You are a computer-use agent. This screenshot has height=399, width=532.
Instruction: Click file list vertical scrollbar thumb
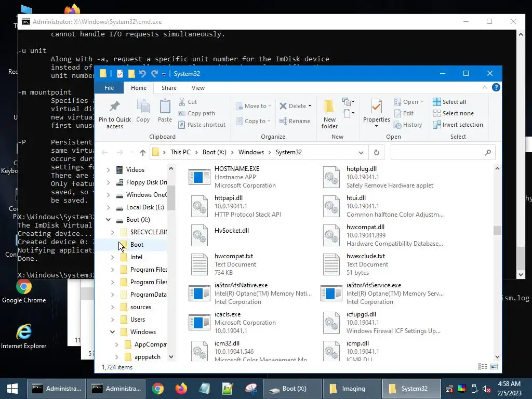tap(497, 230)
